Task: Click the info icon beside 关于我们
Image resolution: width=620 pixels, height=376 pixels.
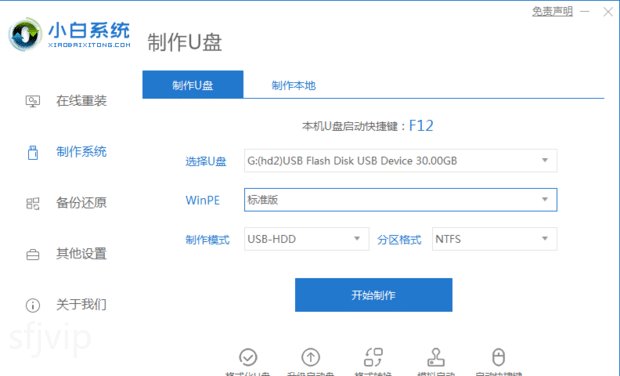Action: pyautogui.click(x=33, y=305)
